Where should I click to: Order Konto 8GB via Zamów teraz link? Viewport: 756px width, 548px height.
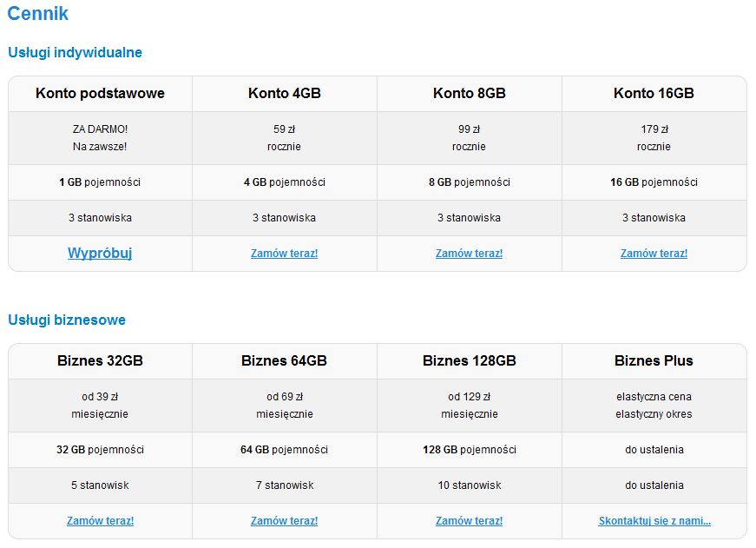pos(469,254)
